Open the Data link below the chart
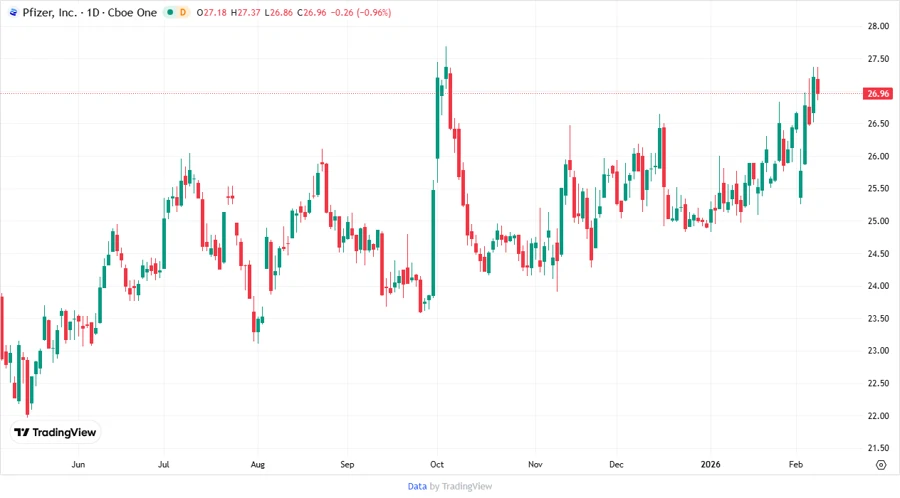This screenshot has width=900, height=498. click(417, 486)
